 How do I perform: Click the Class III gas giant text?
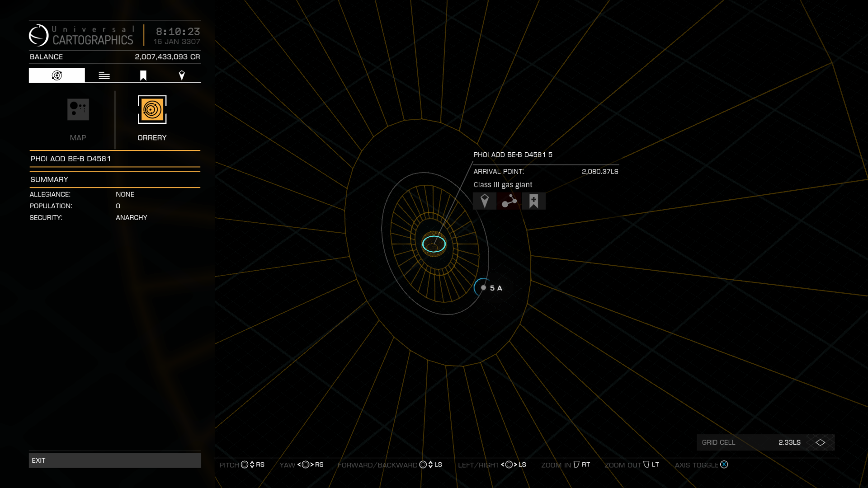[503, 185]
